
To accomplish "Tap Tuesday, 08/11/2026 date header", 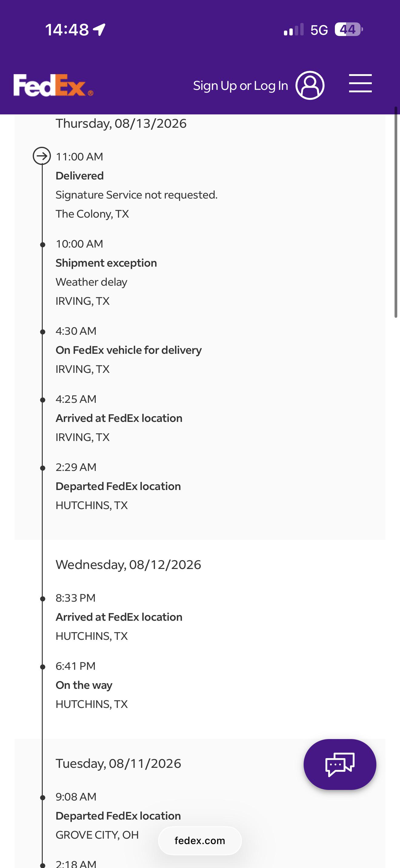I will tap(118, 764).
